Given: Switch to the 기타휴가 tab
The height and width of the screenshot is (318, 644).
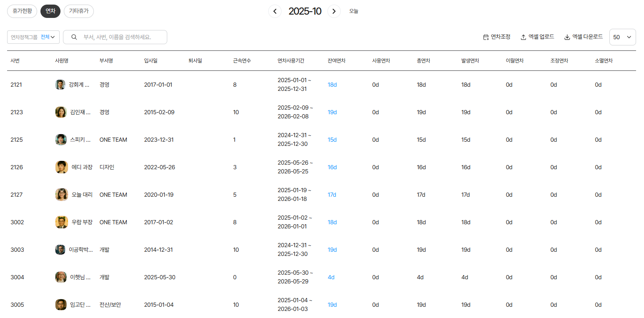Looking at the screenshot, I should (79, 11).
